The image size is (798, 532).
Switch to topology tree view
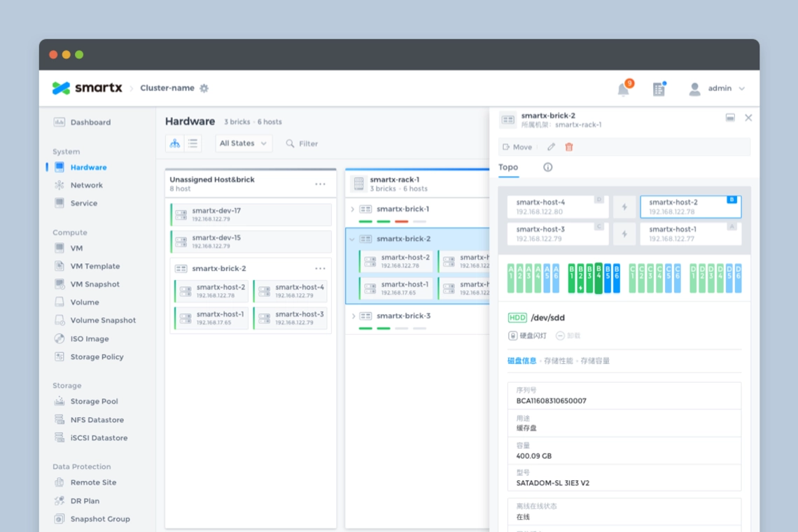click(x=174, y=143)
